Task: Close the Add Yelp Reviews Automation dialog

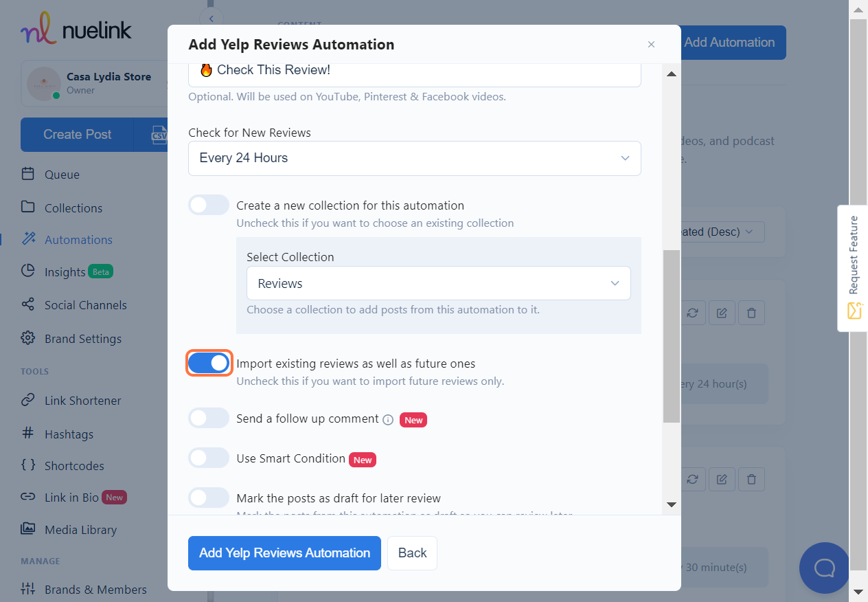Action: (651, 45)
